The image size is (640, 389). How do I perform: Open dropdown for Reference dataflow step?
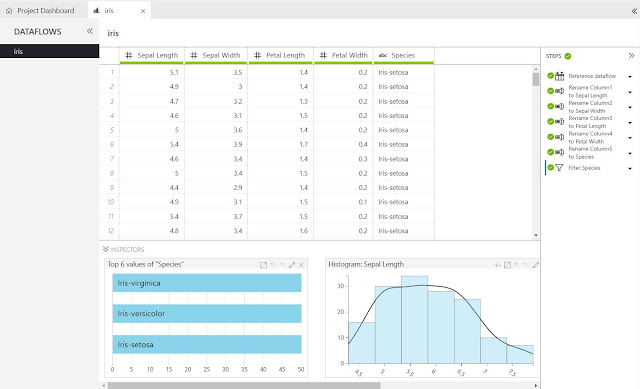click(x=630, y=76)
